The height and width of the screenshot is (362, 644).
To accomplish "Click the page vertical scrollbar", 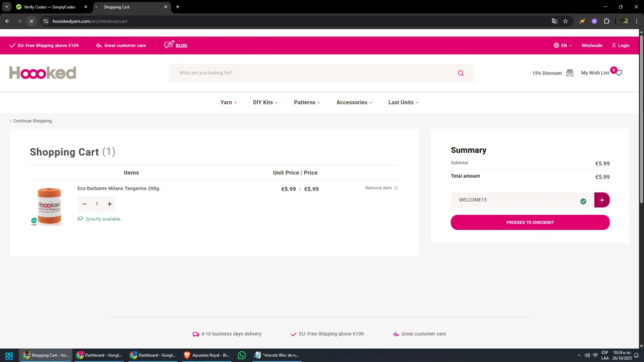I will point(641,119).
